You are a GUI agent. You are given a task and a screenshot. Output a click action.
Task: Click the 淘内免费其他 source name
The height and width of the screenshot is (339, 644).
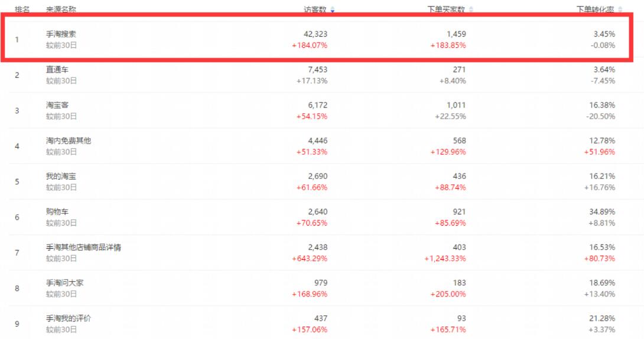pos(69,141)
